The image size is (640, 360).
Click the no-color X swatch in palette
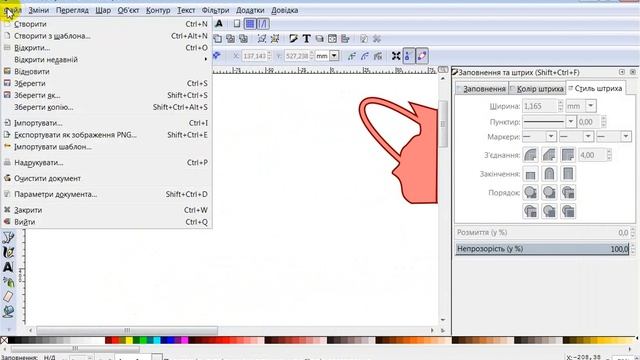(4, 340)
